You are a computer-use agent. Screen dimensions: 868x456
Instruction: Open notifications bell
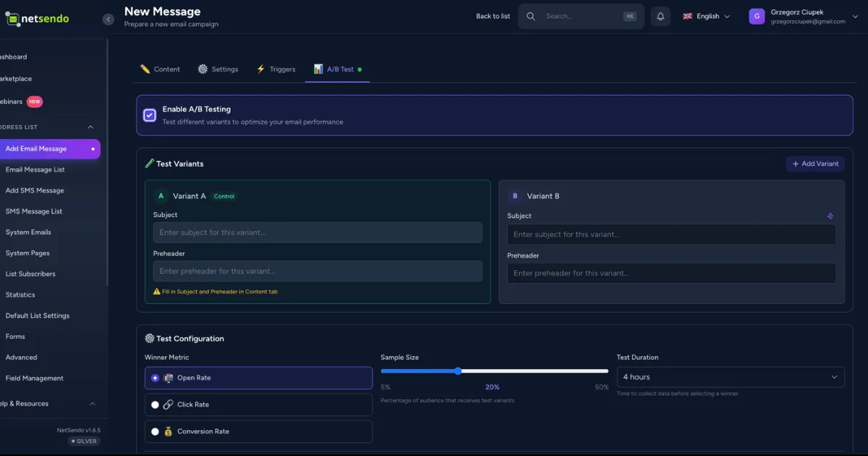tap(660, 17)
